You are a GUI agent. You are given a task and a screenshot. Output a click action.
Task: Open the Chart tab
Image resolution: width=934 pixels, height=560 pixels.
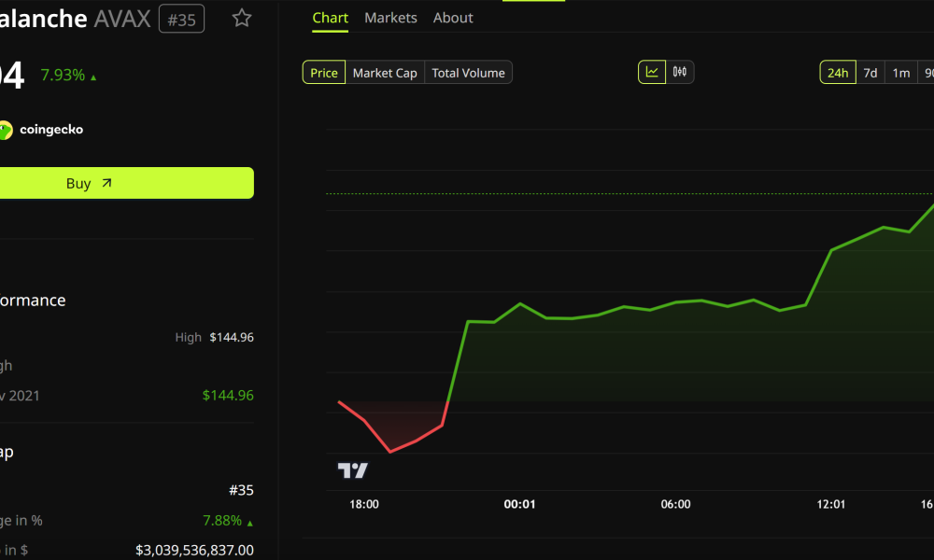(x=330, y=18)
